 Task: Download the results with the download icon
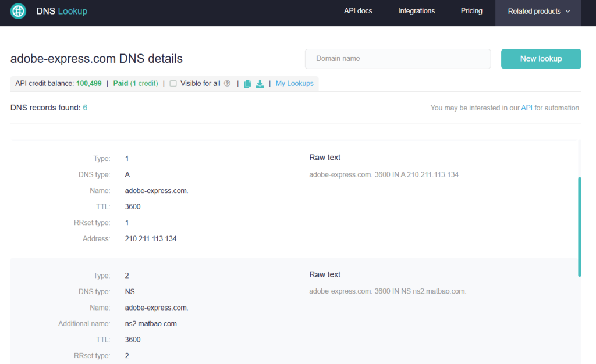coord(260,84)
